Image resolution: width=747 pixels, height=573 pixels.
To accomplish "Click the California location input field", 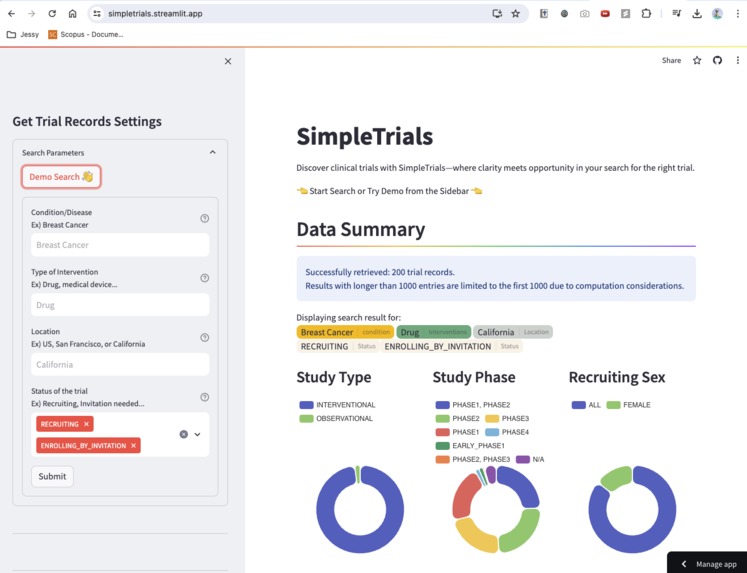I will (x=120, y=364).
